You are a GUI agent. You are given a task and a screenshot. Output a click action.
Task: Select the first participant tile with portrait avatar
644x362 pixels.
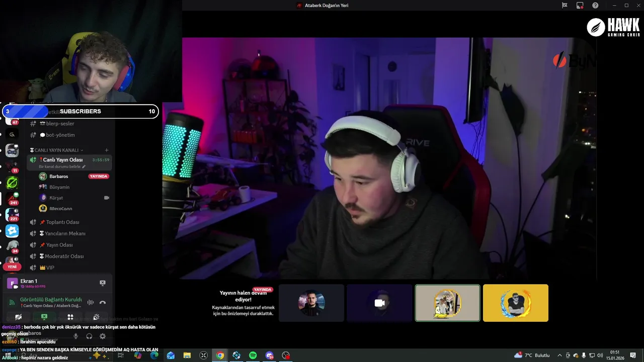click(x=311, y=303)
